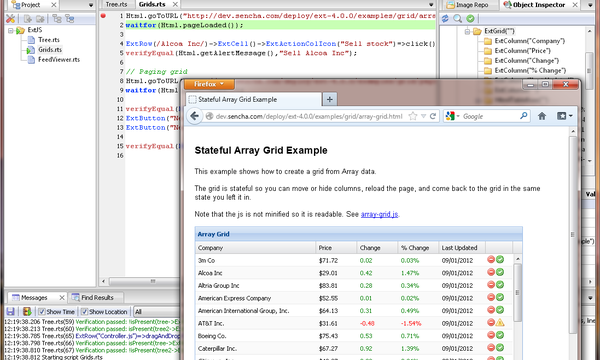Screen dimensions: 600x360
Task: Click green icon in Altria Group Inc row
Action: (x=500, y=285)
